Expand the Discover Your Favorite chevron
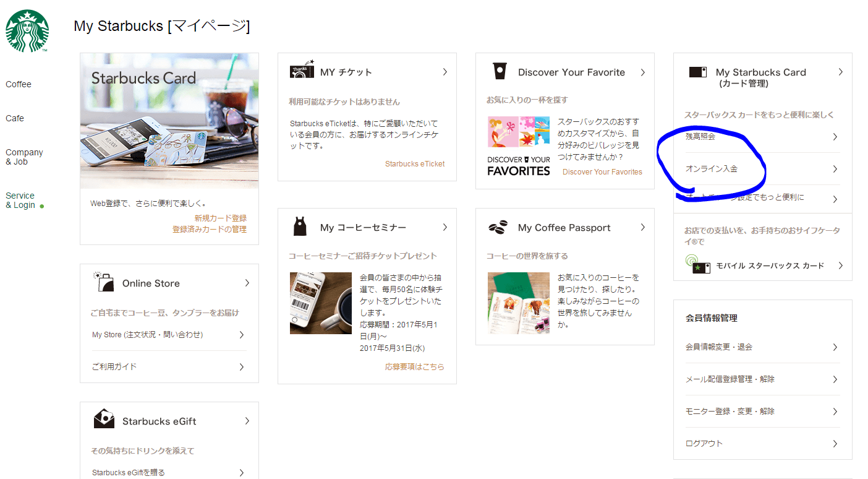Image resolution: width=868 pixels, height=479 pixels. [642, 72]
